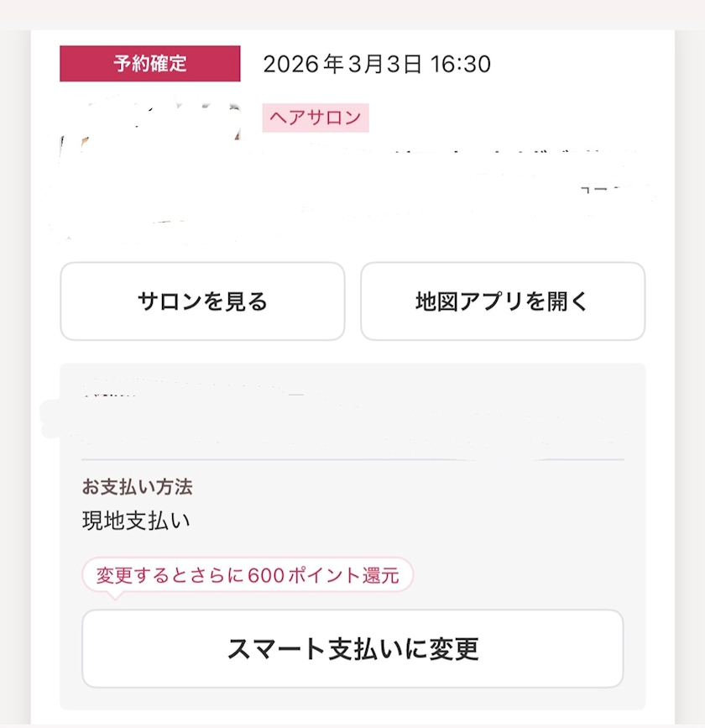This screenshot has width=705, height=728.
Task: Click the 現地支払い payment method text
Action: click(x=136, y=521)
